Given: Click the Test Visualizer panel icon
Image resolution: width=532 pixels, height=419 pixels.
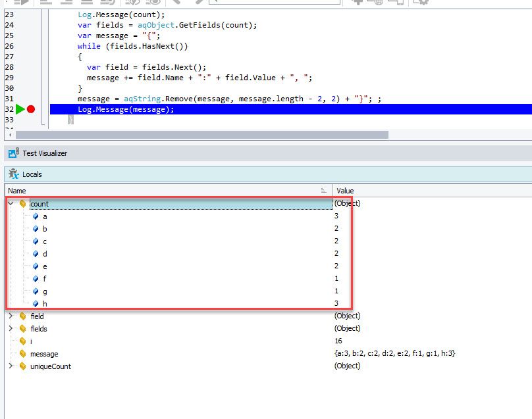Looking at the screenshot, I should pyautogui.click(x=13, y=153).
